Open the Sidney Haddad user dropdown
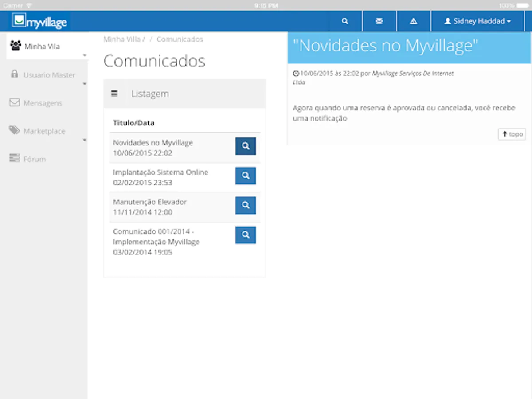This screenshot has height=399, width=532. 477,21
